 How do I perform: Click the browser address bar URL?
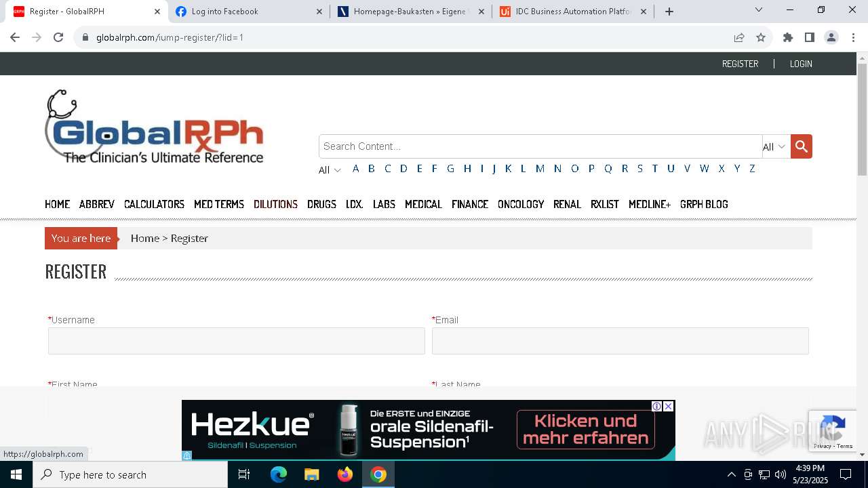coord(170,37)
